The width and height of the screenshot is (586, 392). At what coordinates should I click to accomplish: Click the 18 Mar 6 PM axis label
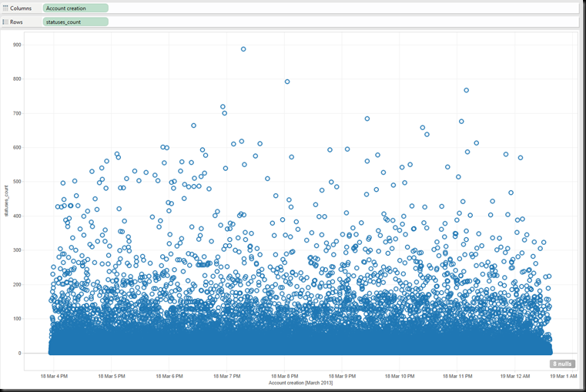click(169, 377)
